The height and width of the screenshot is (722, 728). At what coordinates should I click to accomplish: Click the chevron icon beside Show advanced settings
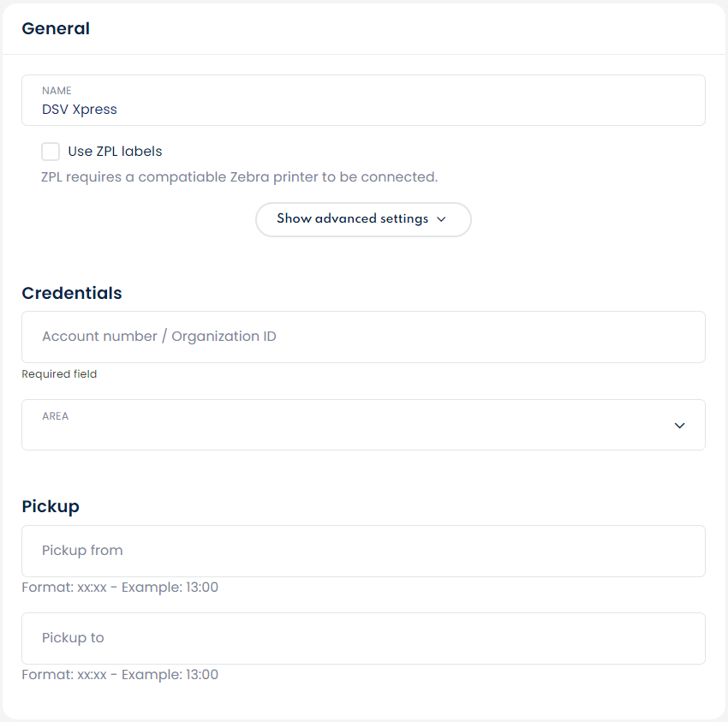[441, 219]
